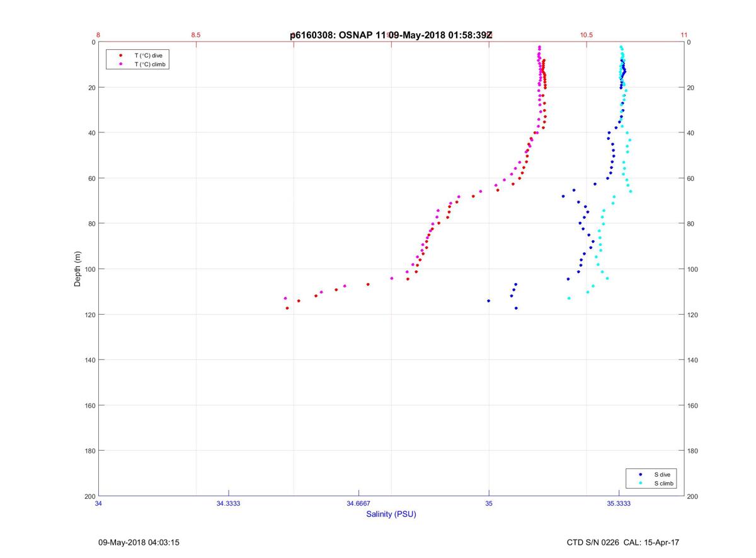
Task: Click depth tick 60 on the left axis
Action: tap(91, 178)
